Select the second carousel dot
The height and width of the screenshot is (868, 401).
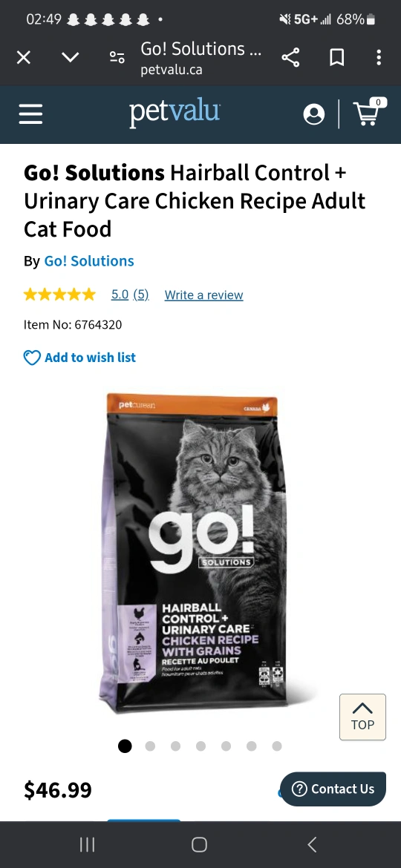(150, 746)
